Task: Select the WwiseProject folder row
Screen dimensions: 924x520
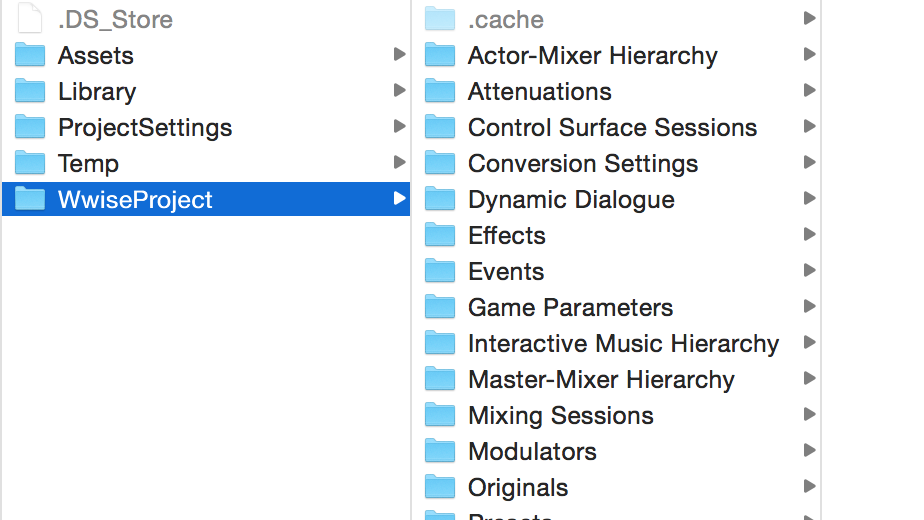Action: (206, 199)
